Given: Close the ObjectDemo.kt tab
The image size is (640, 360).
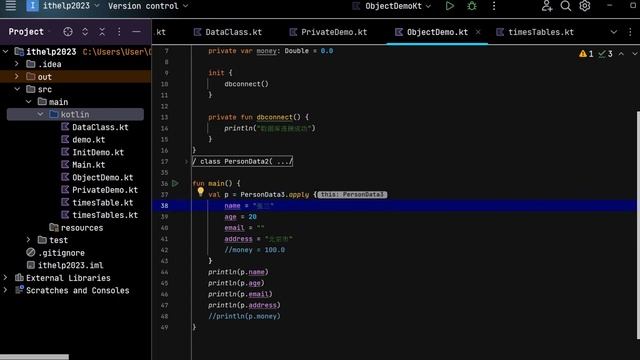Looking at the screenshot, I should [x=478, y=32].
